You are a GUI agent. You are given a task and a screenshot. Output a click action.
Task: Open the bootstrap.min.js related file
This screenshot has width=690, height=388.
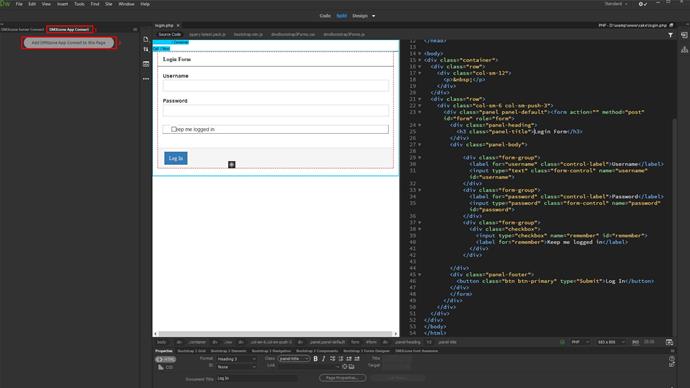[248, 34]
